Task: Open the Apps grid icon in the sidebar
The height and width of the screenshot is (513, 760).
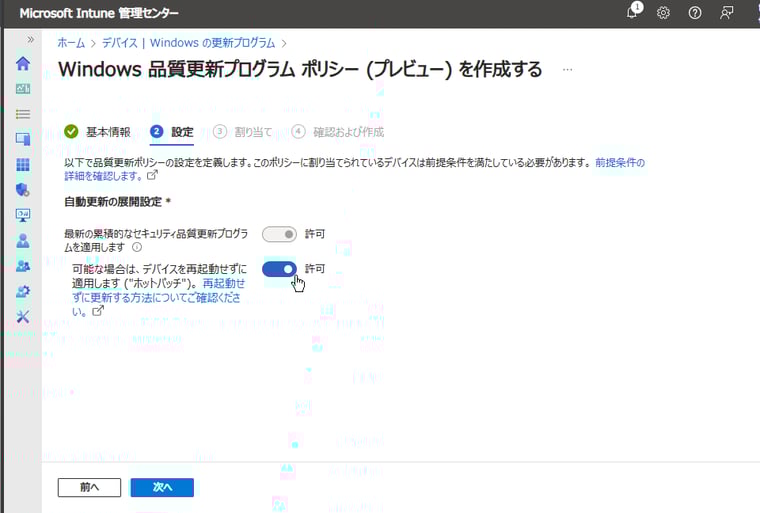Action: tap(23, 165)
